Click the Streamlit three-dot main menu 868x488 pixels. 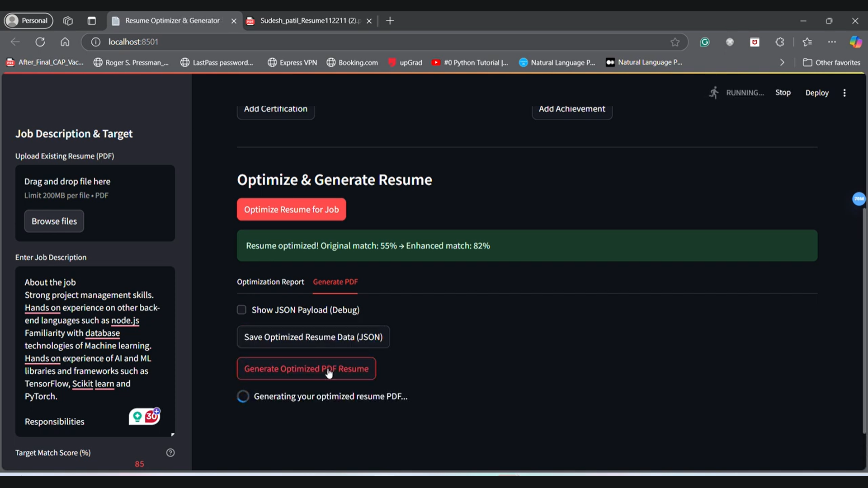point(844,93)
